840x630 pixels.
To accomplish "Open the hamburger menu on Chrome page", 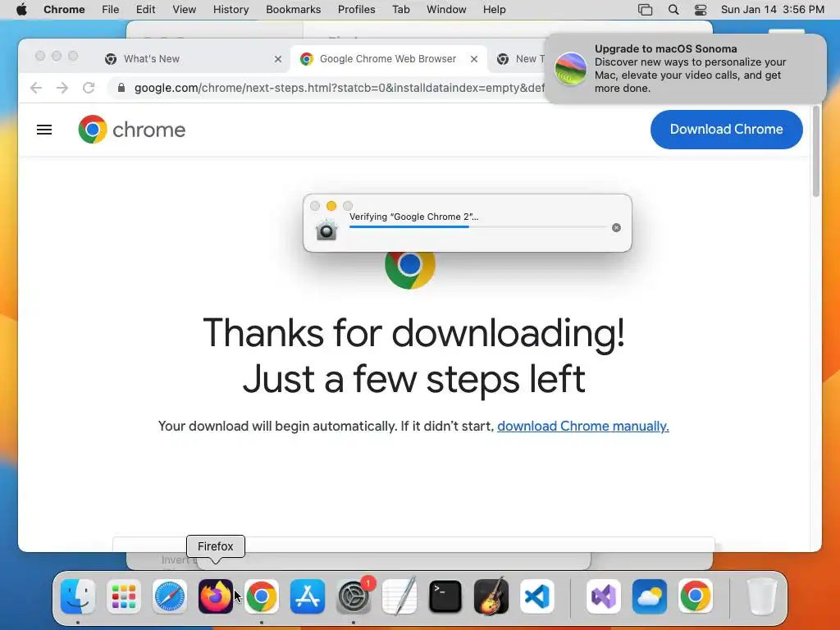I will point(44,130).
